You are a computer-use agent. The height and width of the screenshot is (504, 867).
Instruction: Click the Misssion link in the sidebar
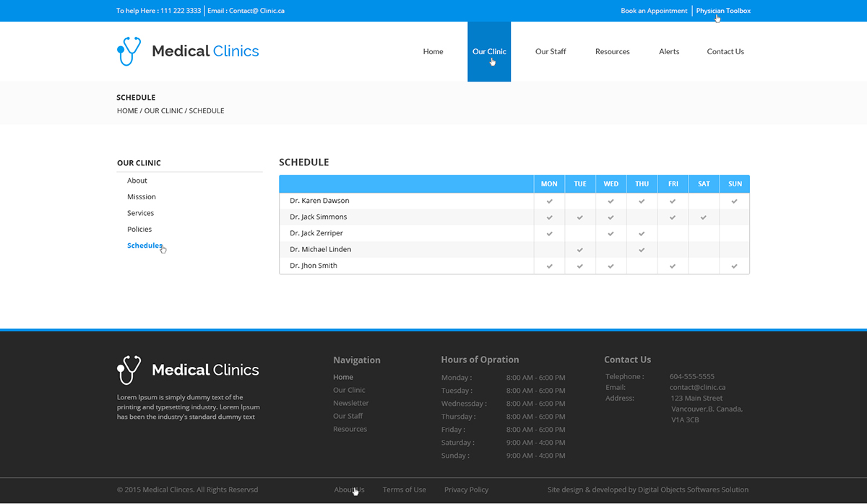pyautogui.click(x=141, y=196)
